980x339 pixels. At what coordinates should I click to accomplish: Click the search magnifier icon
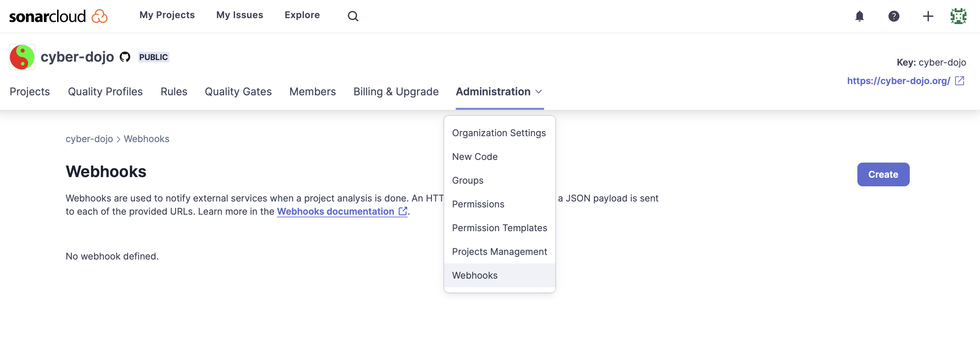tap(353, 16)
